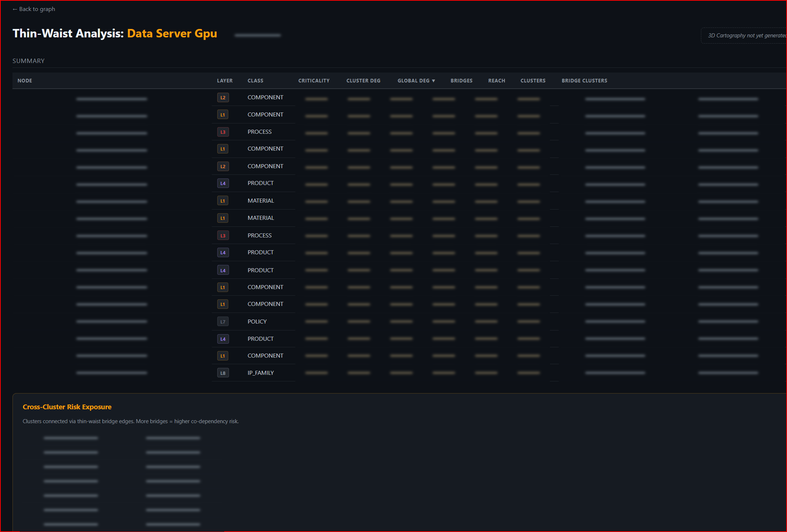
Task: Click the L1 badge on second MATERIAL row
Action: tap(223, 218)
